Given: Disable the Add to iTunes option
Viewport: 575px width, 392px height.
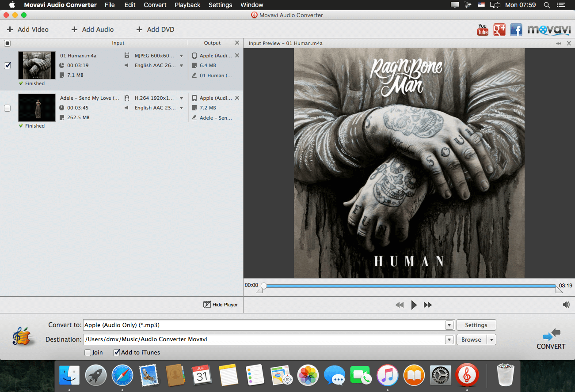Looking at the screenshot, I should (x=117, y=352).
